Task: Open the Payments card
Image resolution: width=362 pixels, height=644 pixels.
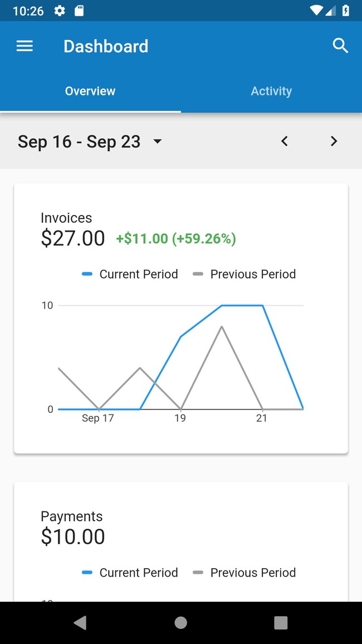Action: coord(180,536)
